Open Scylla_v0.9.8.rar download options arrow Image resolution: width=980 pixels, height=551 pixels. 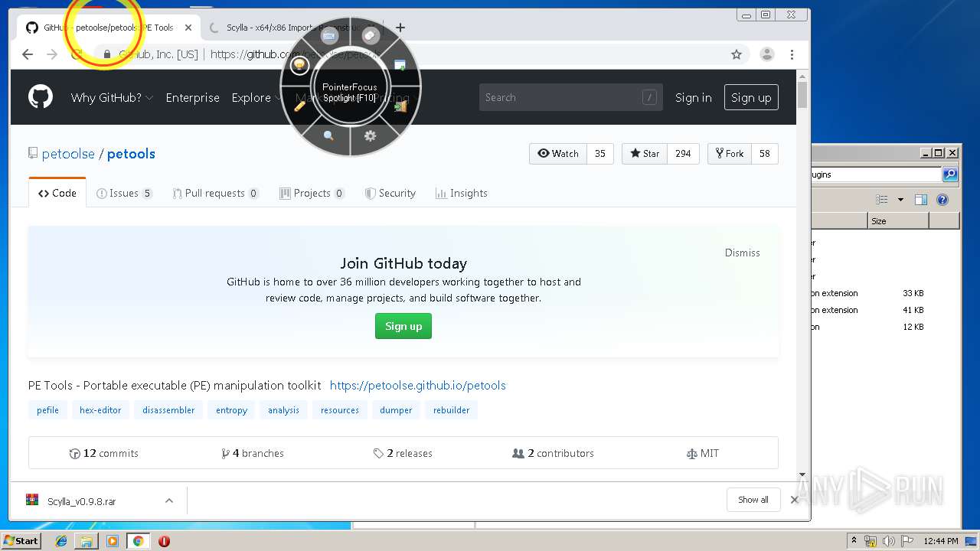pyautogui.click(x=169, y=500)
